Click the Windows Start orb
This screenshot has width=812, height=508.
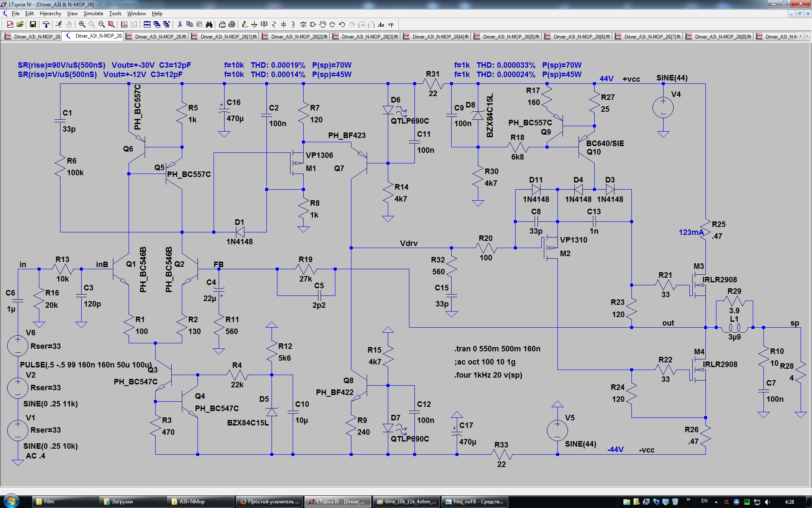(11, 501)
